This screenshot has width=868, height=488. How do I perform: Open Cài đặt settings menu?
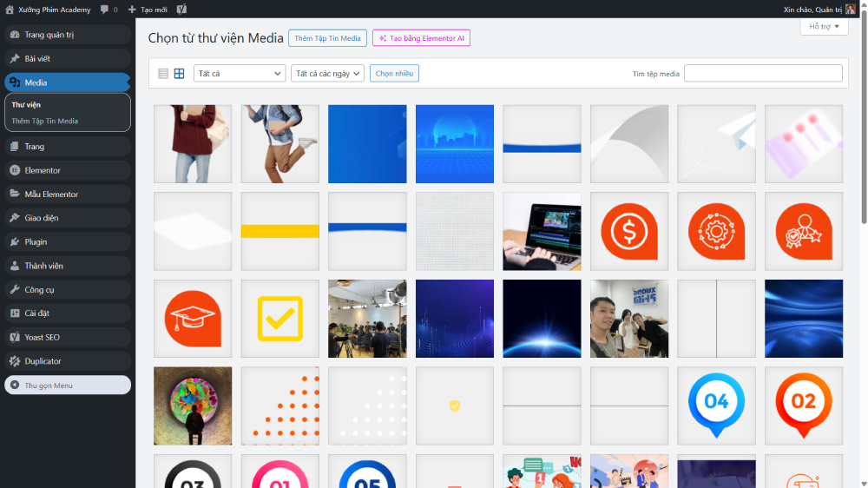[x=68, y=313]
